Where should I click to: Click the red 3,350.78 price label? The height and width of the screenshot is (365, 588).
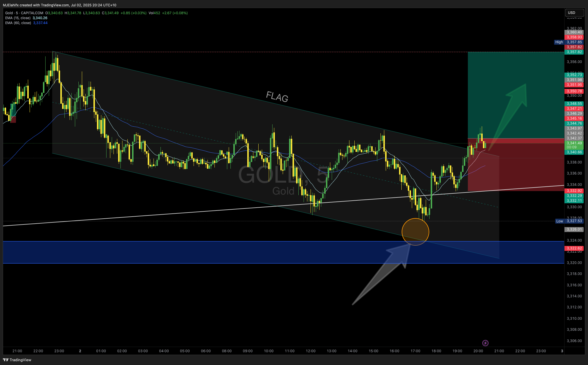click(574, 91)
